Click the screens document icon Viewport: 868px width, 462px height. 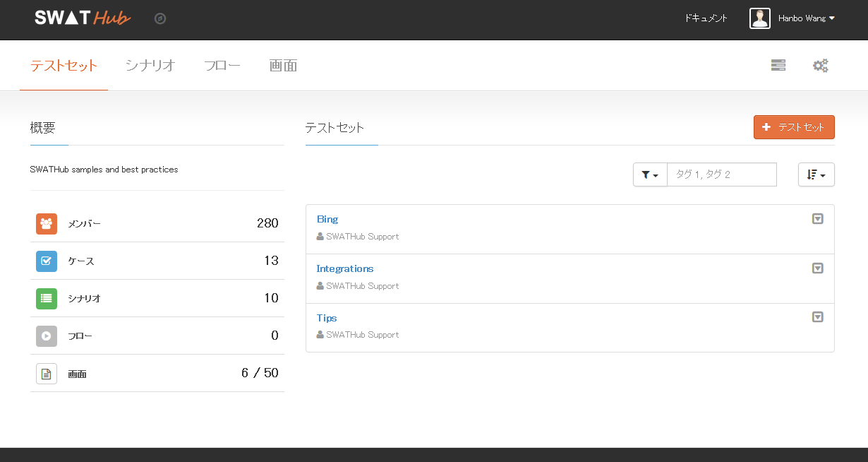[x=47, y=374]
